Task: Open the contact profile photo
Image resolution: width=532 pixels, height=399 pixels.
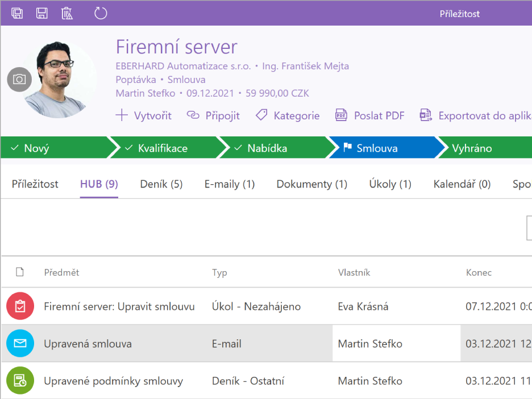Action: pyautogui.click(x=59, y=80)
